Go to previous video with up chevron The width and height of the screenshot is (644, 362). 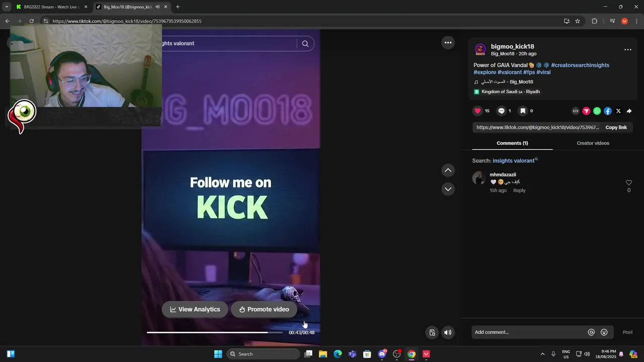448,170
